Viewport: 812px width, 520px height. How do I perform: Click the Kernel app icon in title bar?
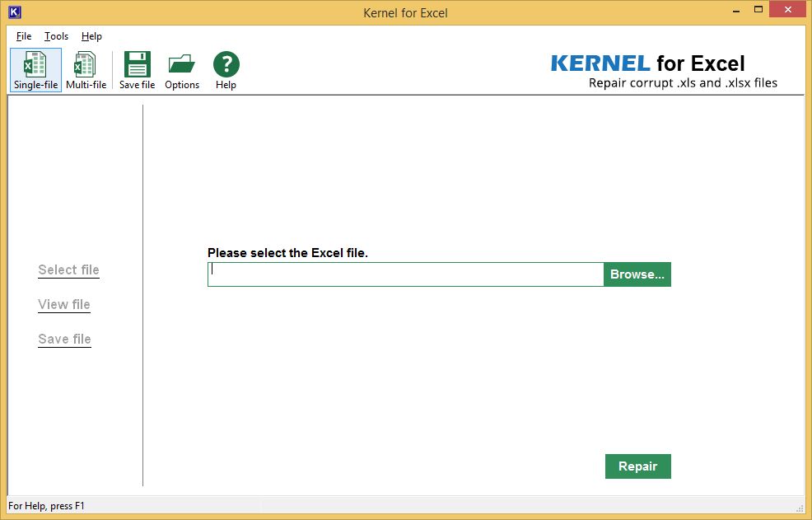[x=15, y=12]
